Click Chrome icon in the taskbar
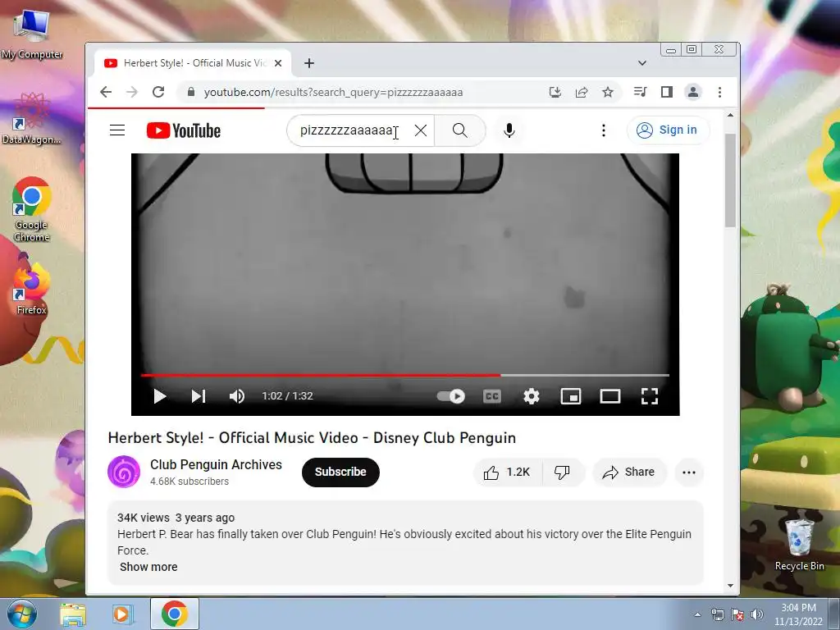The image size is (840, 630). [175, 614]
